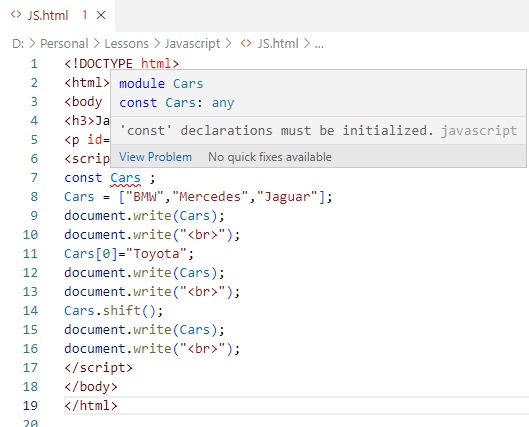Click the error message in hover popup
529x427 pixels.
pyautogui.click(x=277, y=131)
